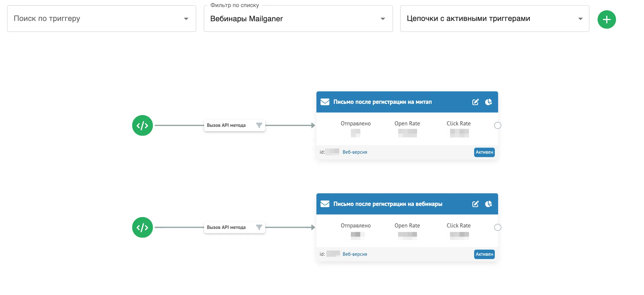Toggle 'Активен' status on the вебинары email
Image resolution: width=644 pixels, height=295 pixels.
coord(484,254)
